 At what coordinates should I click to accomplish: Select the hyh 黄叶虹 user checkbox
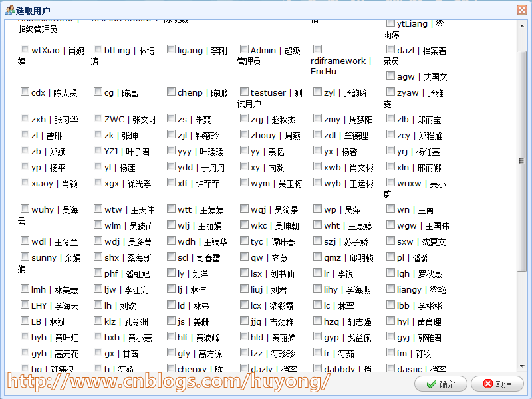tap(25, 337)
